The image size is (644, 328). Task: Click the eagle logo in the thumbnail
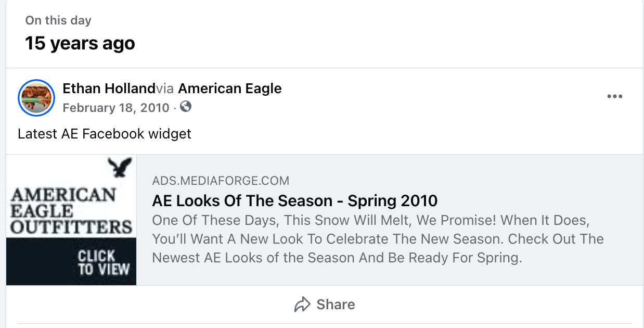pyautogui.click(x=120, y=168)
